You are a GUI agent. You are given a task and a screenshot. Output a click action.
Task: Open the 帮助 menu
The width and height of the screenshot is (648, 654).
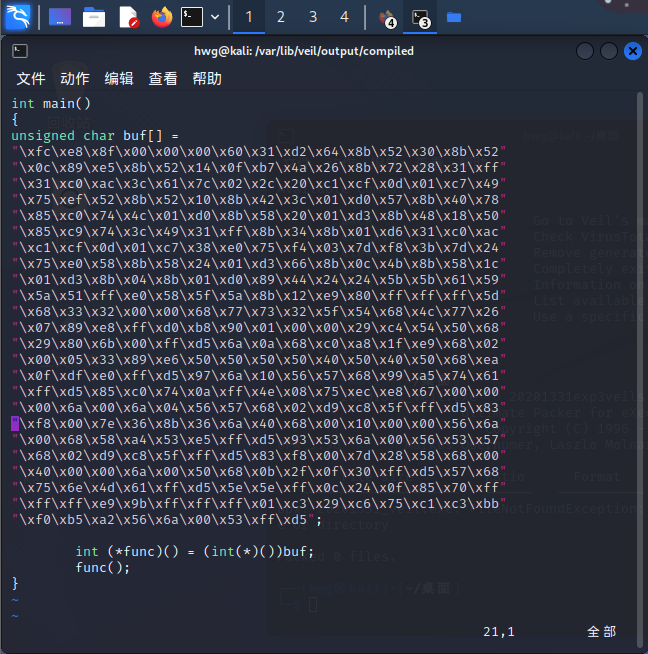coord(207,78)
